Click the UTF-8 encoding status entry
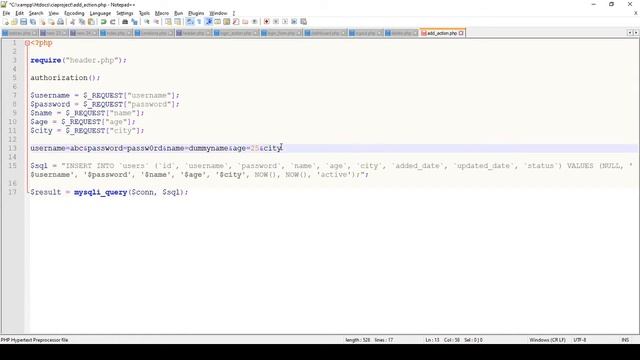 [x=580, y=340]
